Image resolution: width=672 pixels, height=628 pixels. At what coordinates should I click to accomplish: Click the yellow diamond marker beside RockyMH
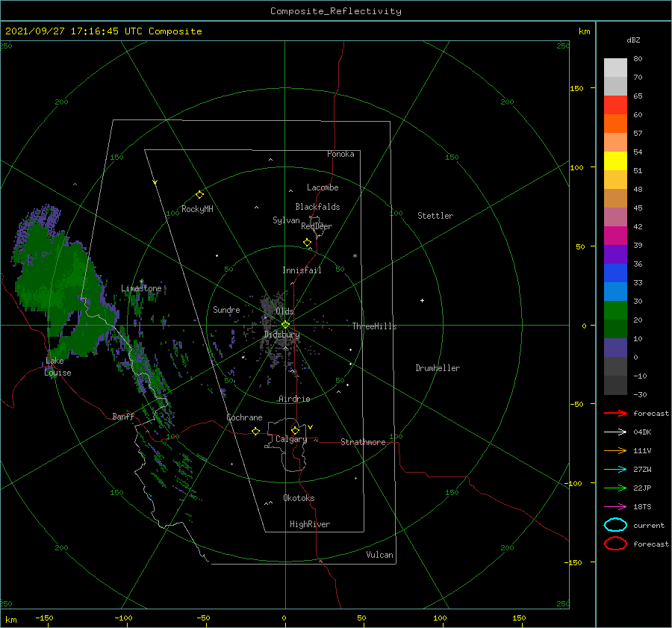click(x=199, y=195)
